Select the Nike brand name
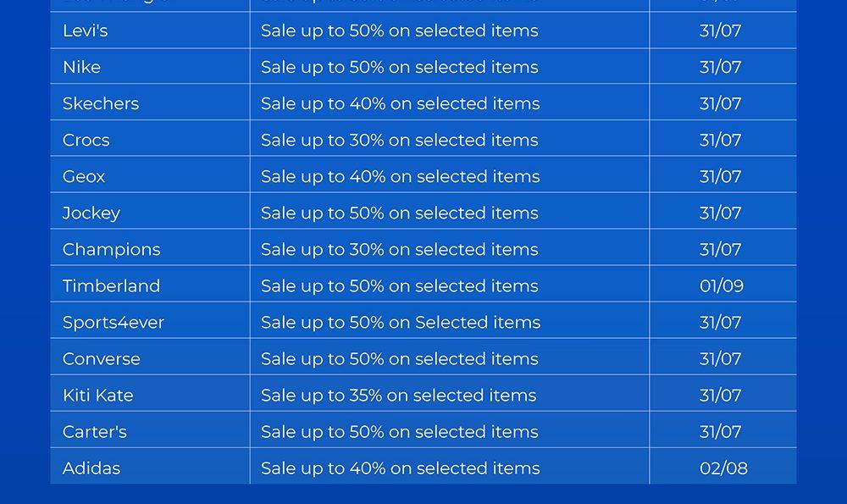 81,67
